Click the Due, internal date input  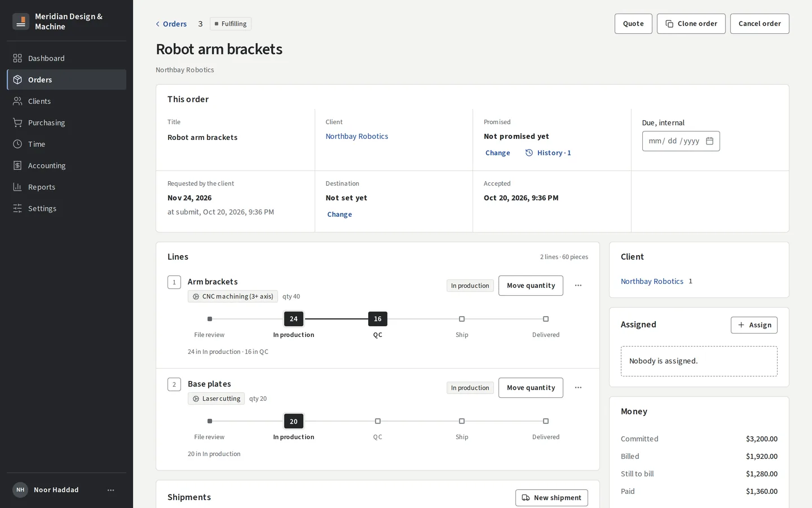(x=681, y=141)
